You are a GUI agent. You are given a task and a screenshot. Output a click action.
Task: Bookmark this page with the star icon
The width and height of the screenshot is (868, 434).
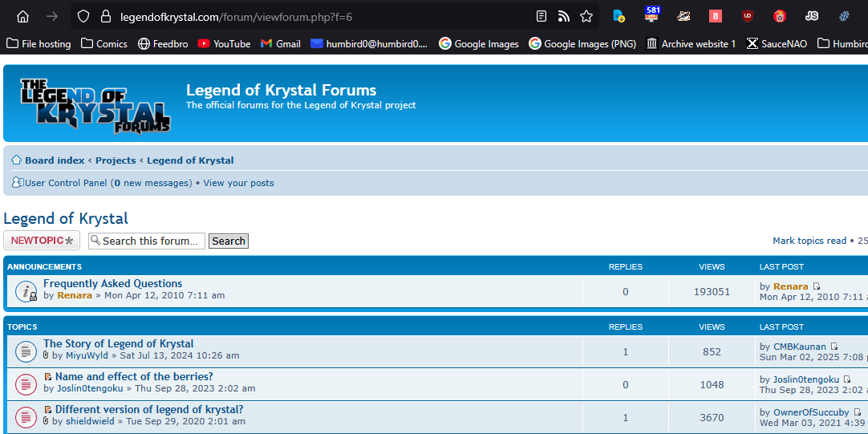coord(586,16)
